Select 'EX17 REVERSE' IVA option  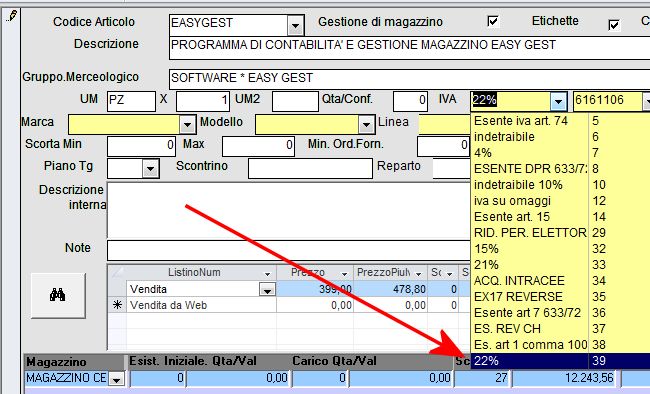click(560, 297)
